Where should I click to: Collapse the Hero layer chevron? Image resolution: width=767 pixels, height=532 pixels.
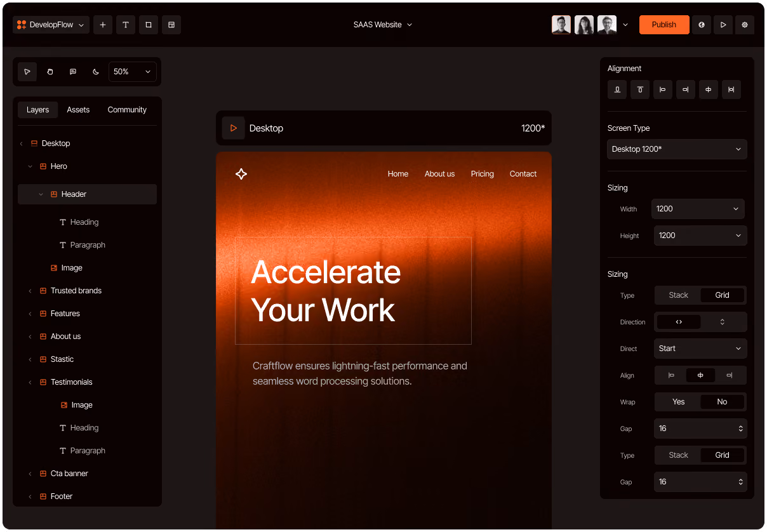[30, 166]
